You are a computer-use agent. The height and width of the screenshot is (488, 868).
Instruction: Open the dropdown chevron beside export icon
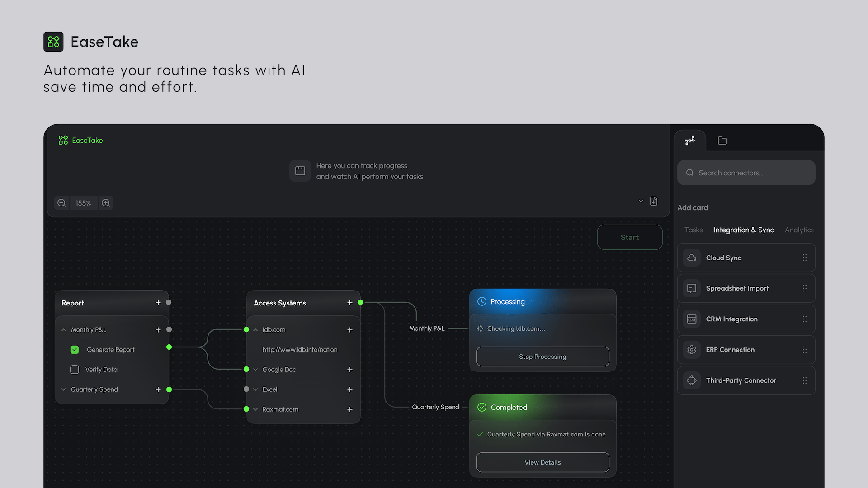pyautogui.click(x=641, y=201)
